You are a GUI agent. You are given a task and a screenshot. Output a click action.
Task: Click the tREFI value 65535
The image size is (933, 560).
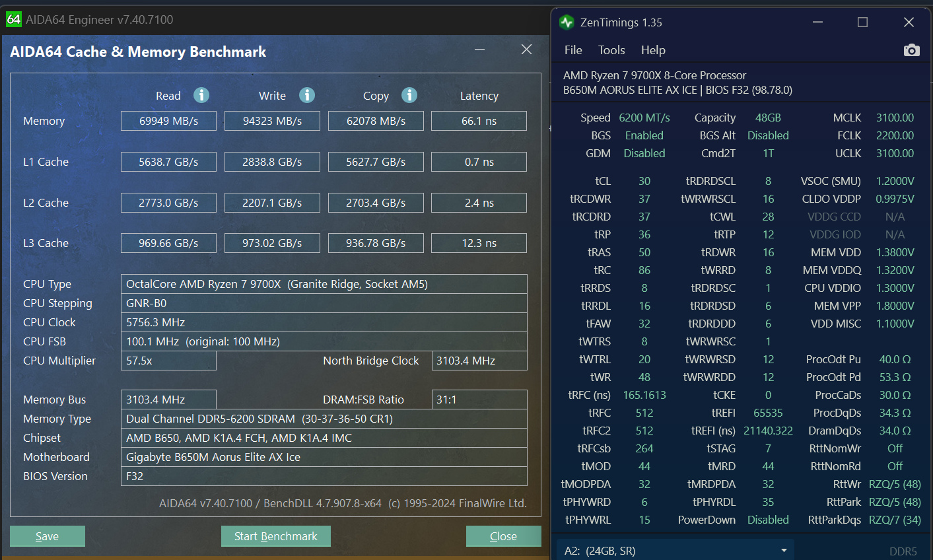click(x=768, y=413)
